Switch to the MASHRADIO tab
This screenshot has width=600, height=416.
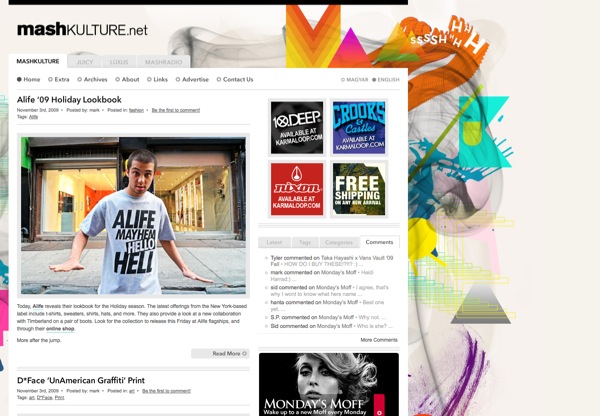(x=163, y=62)
